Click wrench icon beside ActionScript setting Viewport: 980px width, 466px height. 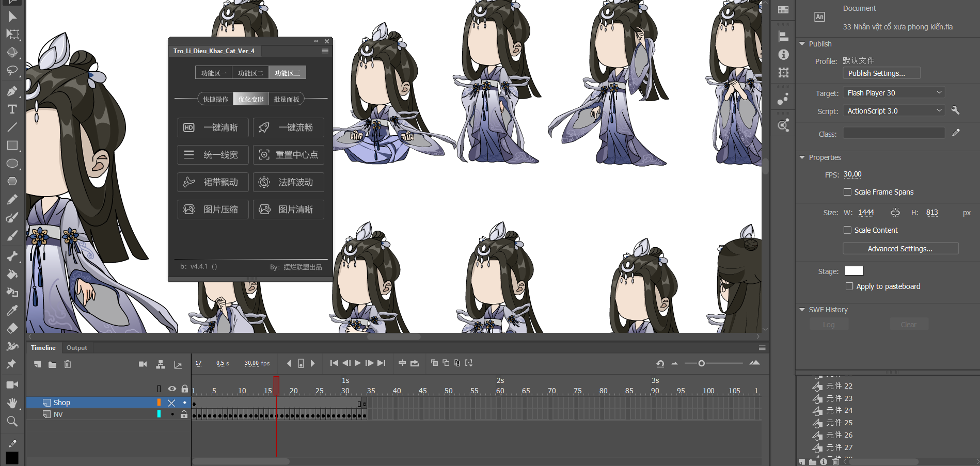tap(955, 110)
